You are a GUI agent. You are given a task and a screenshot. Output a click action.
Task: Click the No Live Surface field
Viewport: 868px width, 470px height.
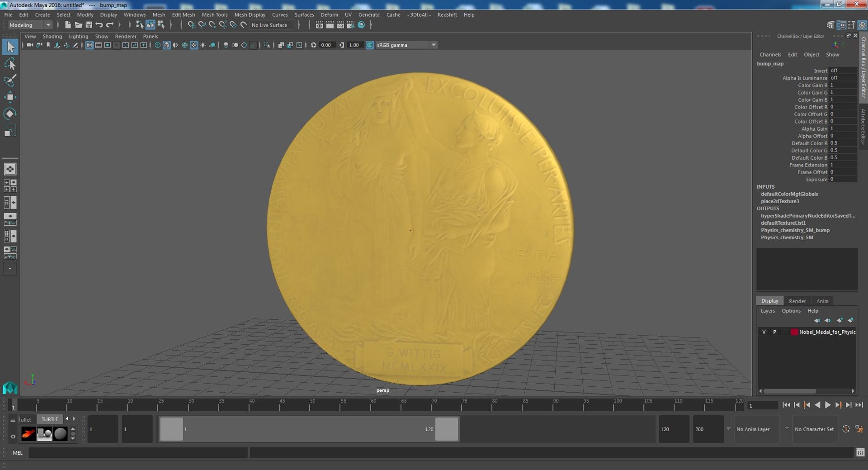[x=272, y=25]
